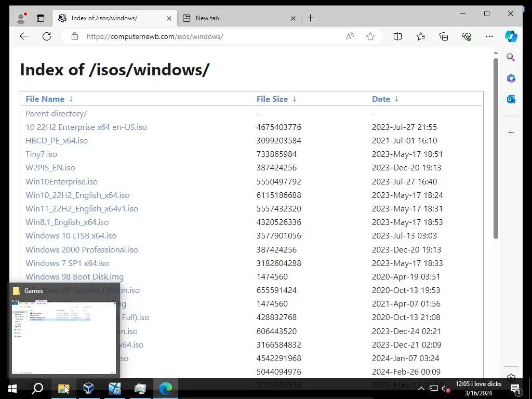
Task: Open the notification center icon
Action: click(515, 389)
